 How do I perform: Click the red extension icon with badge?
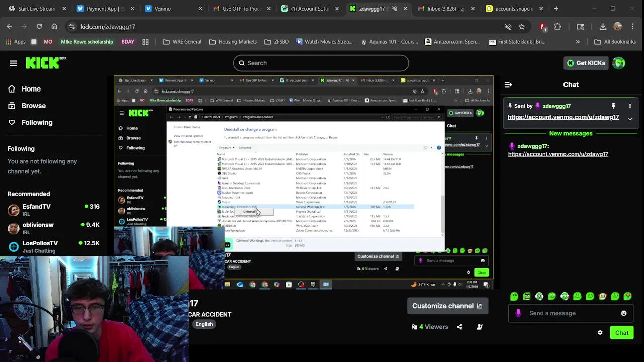pos(543,27)
